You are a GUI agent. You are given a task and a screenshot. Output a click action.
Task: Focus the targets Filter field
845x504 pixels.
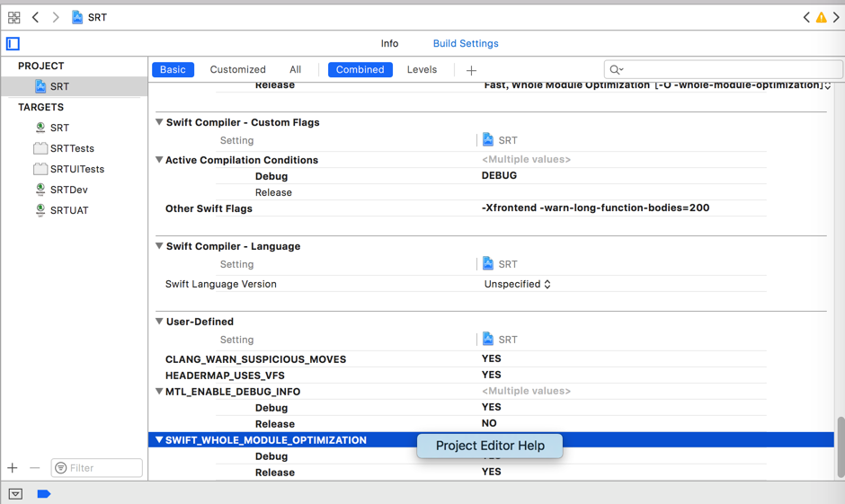[97, 468]
